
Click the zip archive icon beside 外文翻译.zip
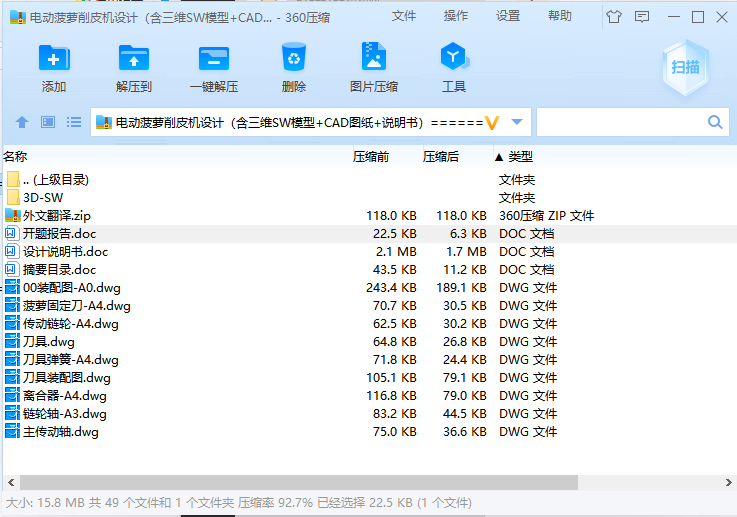[x=13, y=215]
